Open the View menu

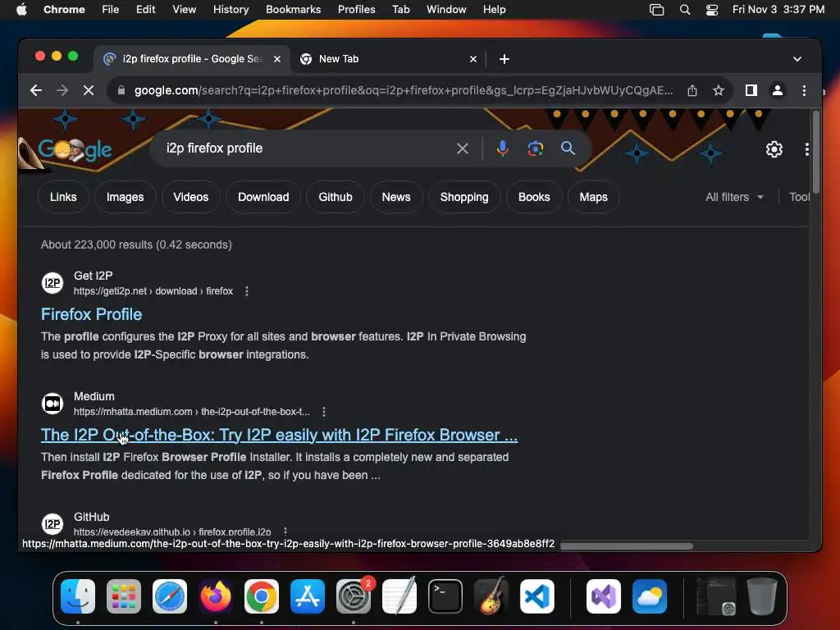coord(184,10)
